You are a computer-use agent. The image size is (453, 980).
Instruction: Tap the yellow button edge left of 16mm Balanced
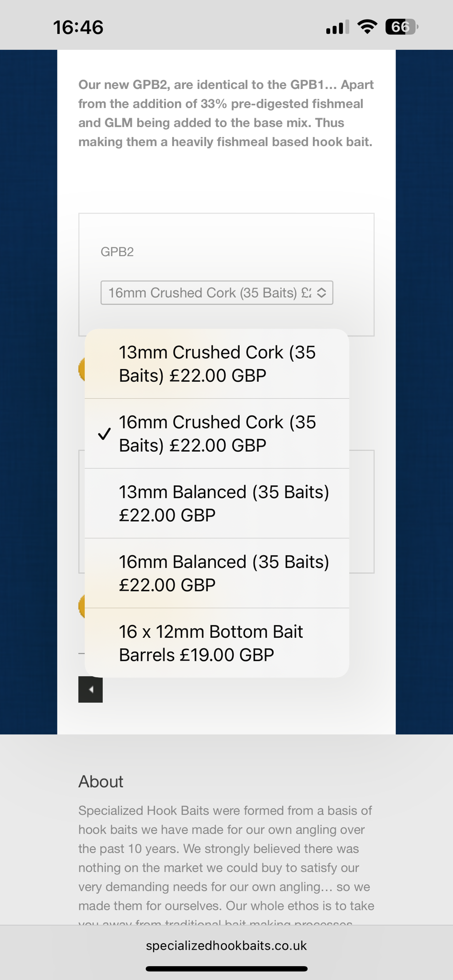click(x=82, y=606)
